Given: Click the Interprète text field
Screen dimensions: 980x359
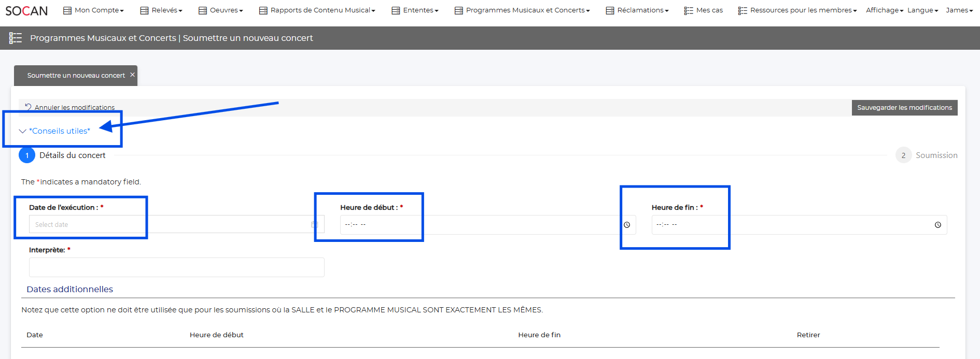Looking at the screenshot, I should coord(176,267).
